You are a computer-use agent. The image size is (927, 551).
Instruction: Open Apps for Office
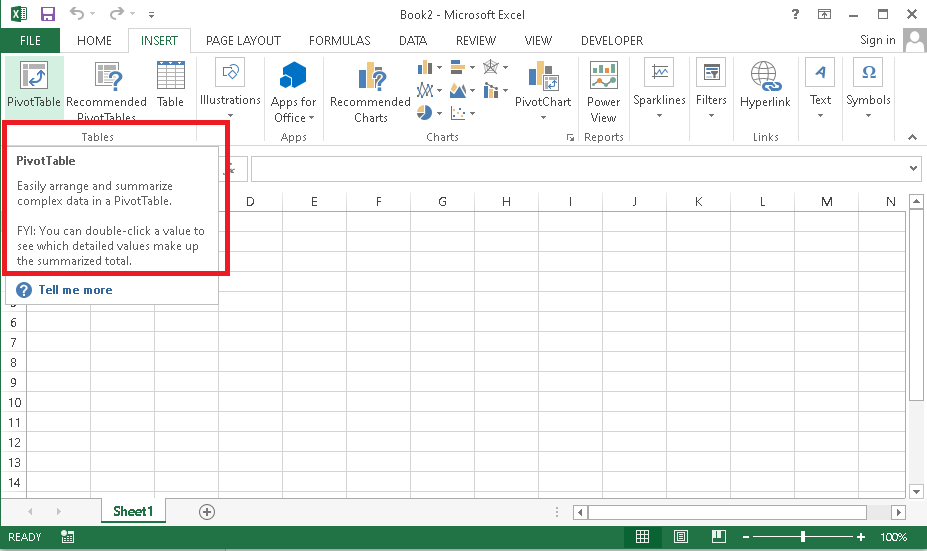[293, 92]
